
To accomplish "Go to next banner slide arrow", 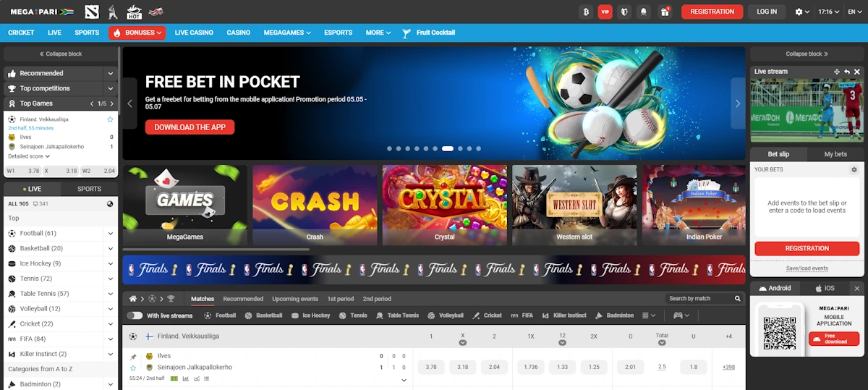I will click(738, 103).
